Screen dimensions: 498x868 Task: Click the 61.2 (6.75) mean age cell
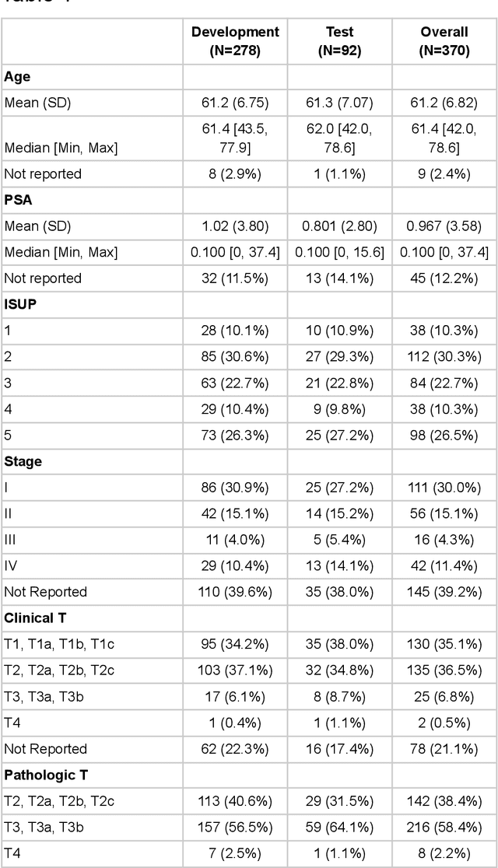(x=235, y=102)
